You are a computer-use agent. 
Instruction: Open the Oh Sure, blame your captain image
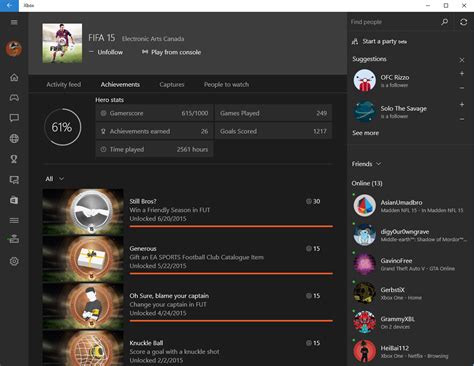[x=83, y=306]
